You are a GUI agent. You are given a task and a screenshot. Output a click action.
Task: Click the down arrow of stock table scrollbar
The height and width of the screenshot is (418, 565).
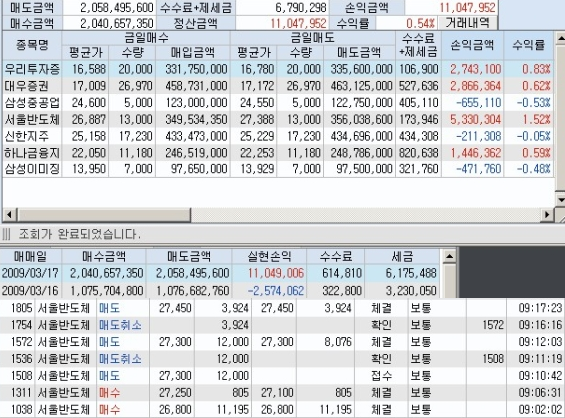pos(561,199)
